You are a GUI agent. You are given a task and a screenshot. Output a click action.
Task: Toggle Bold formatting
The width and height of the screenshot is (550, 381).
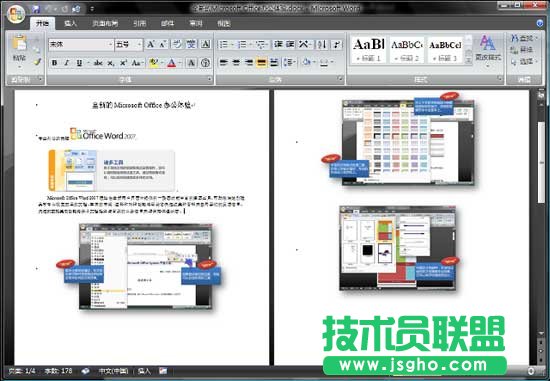[54, 63]
